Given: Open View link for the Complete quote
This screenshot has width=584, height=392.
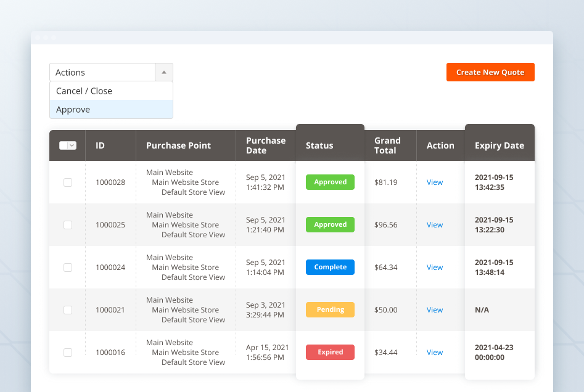Looking at the screenshot, I should pyautogui.click(x=435, y=267).
